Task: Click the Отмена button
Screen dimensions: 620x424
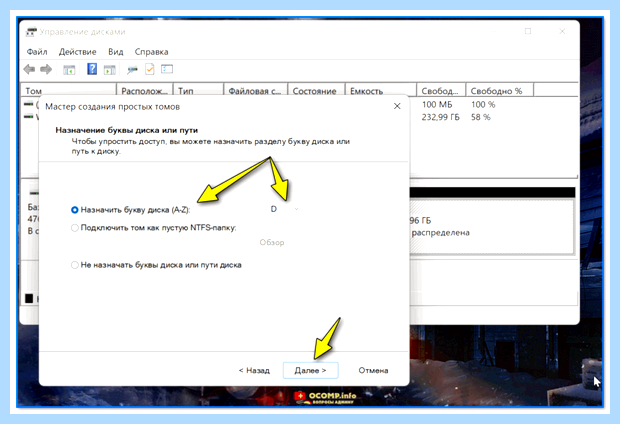Action: (x=373, y=371)
